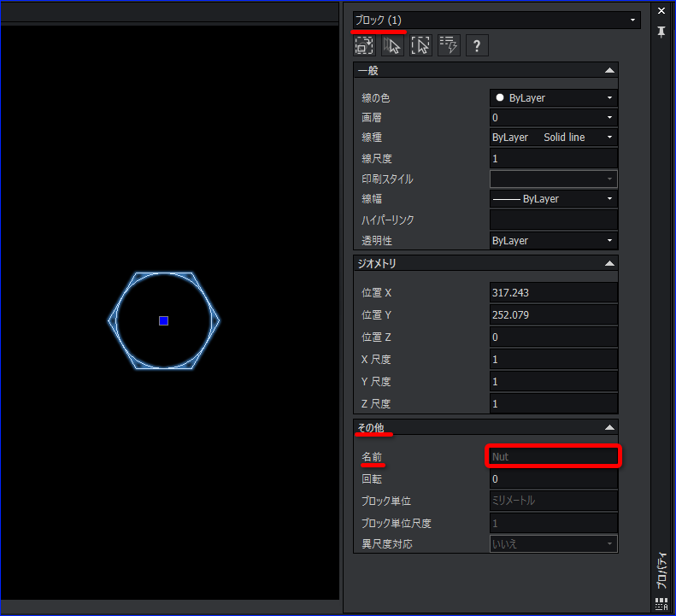Viewport: 676px width, 616px height.
Task: Toggle the palette auto-hide pin icon
Action: tap(661, 32)
